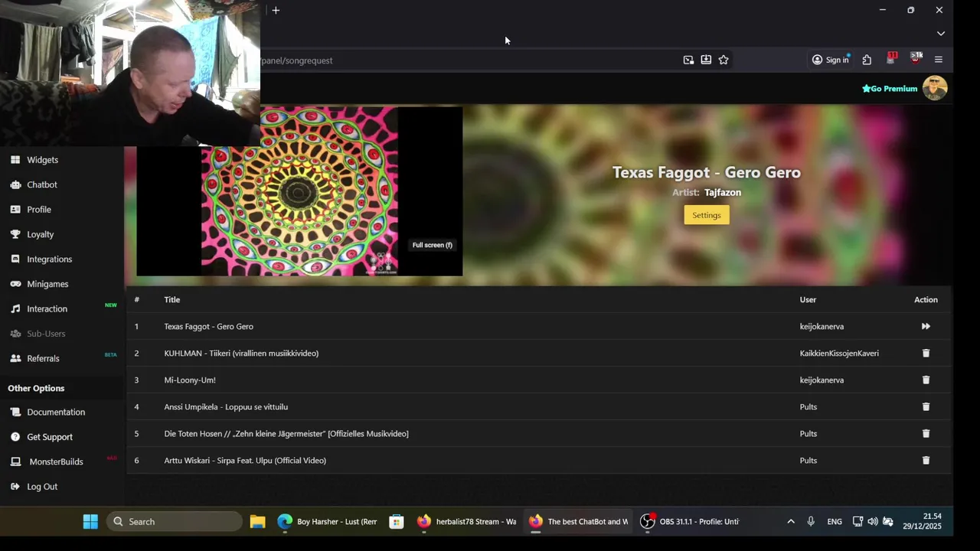Viewport: 980px width, 551px height.
Task: Open the volume speaker tray icon
Action: [x=873, y=522]
